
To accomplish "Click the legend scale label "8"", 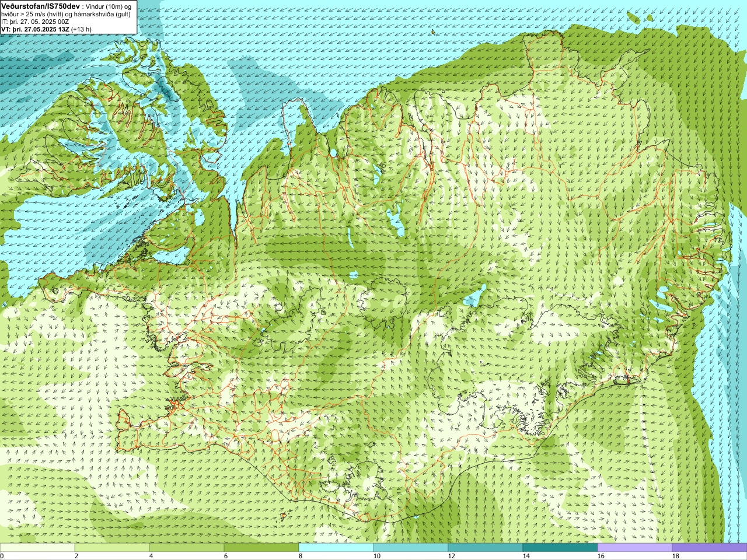I will pos(301,556).
